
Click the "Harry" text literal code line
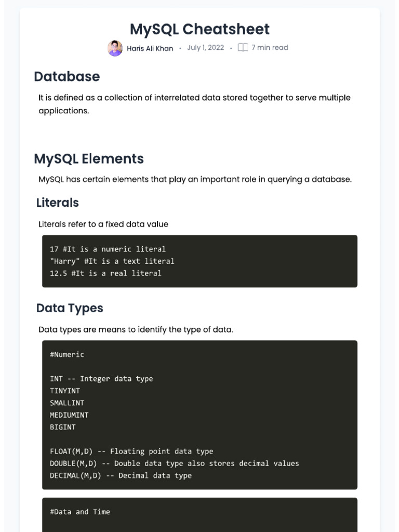click(x=112, y=261)
